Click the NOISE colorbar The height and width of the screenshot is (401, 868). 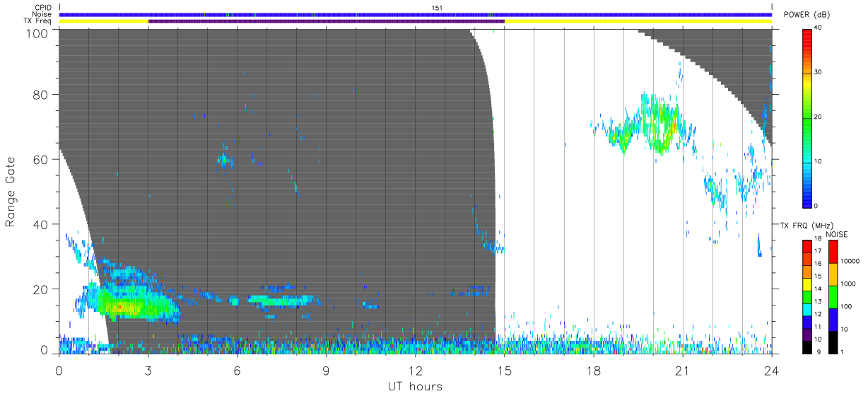pos(833,296)
